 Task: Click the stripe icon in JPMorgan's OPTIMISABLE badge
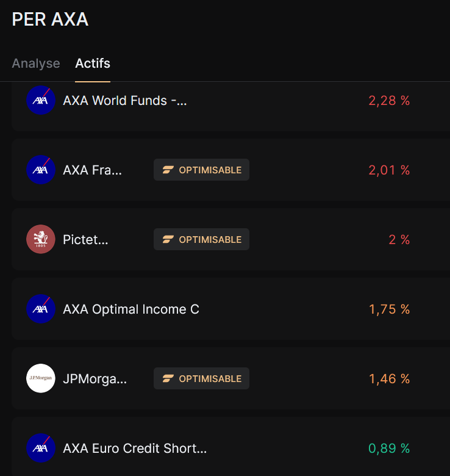[168, 378]
